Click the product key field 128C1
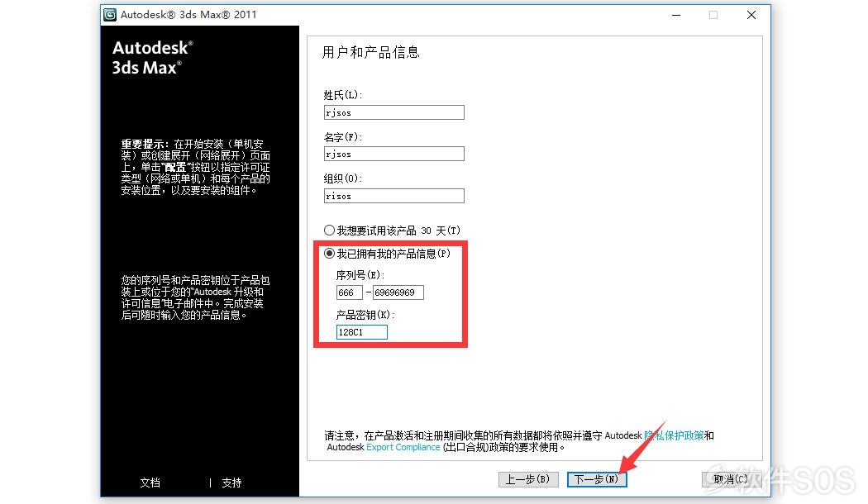Image resolution: width=868 pixels, height=504 pixels. (x=361, y=332)
